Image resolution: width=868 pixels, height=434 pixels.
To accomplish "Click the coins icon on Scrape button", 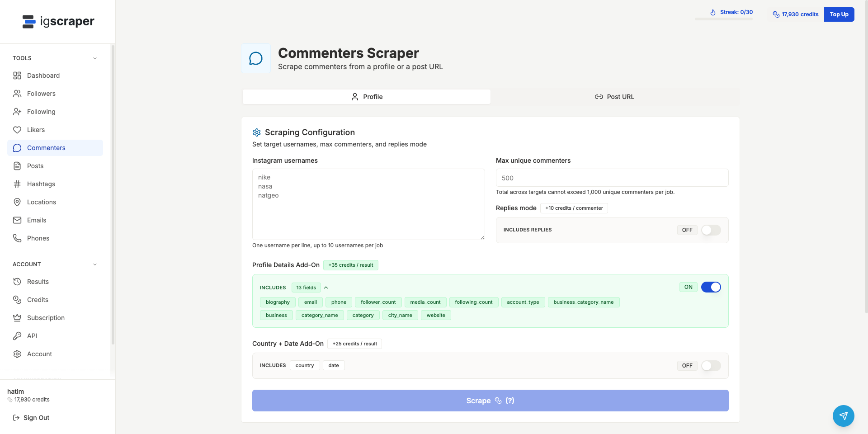I will point(498,401).
